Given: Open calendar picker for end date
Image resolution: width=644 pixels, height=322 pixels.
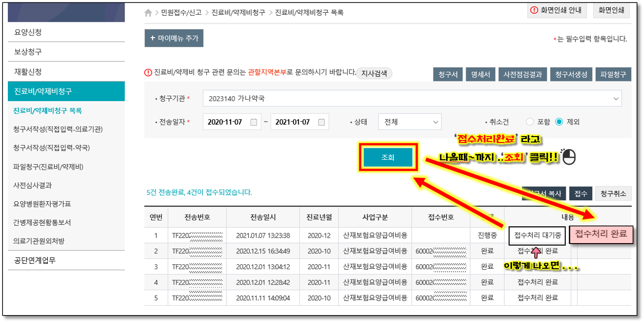Looking at the screenshot, I should (x=321, y=122).
